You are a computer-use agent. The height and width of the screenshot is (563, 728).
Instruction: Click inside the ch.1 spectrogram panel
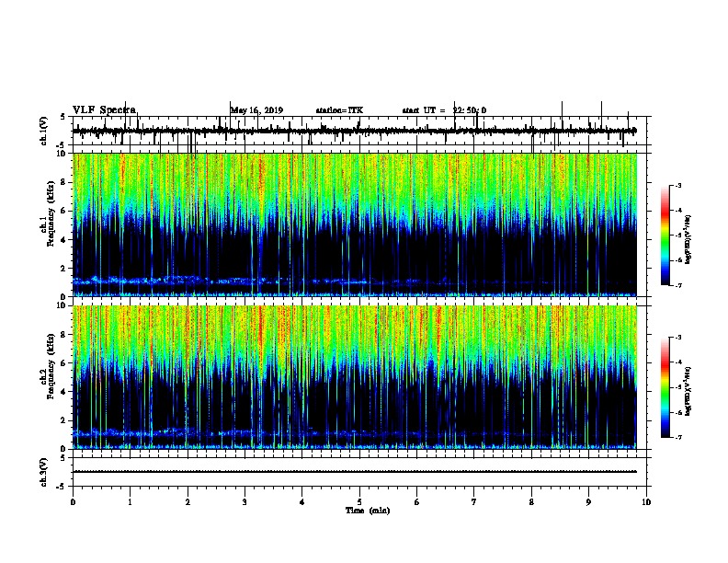355,224
